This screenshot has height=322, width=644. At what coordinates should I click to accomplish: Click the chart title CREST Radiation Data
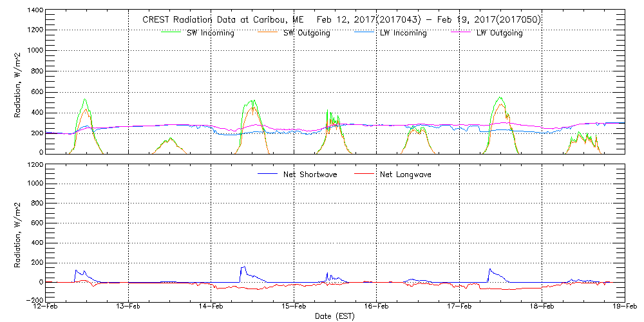[341, 19]
